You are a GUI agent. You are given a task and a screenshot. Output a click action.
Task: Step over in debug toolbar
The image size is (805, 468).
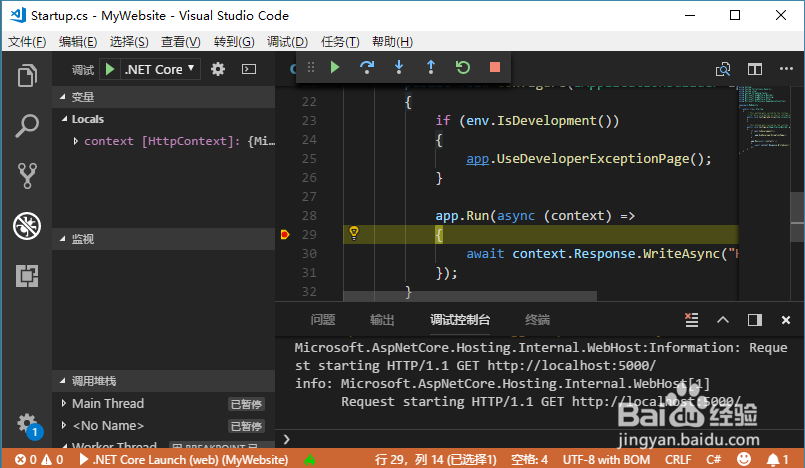click(x=367, y=67)
